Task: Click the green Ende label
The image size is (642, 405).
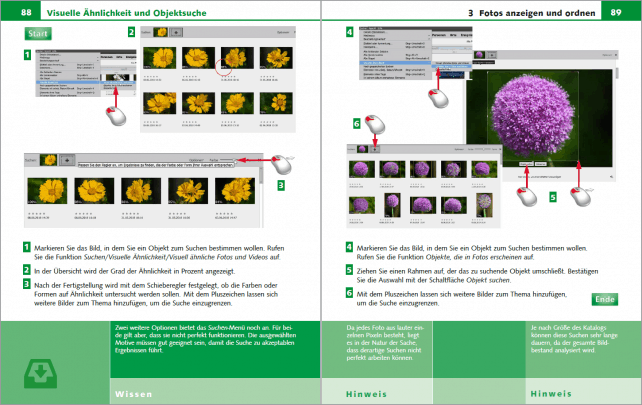Action: 605,299
